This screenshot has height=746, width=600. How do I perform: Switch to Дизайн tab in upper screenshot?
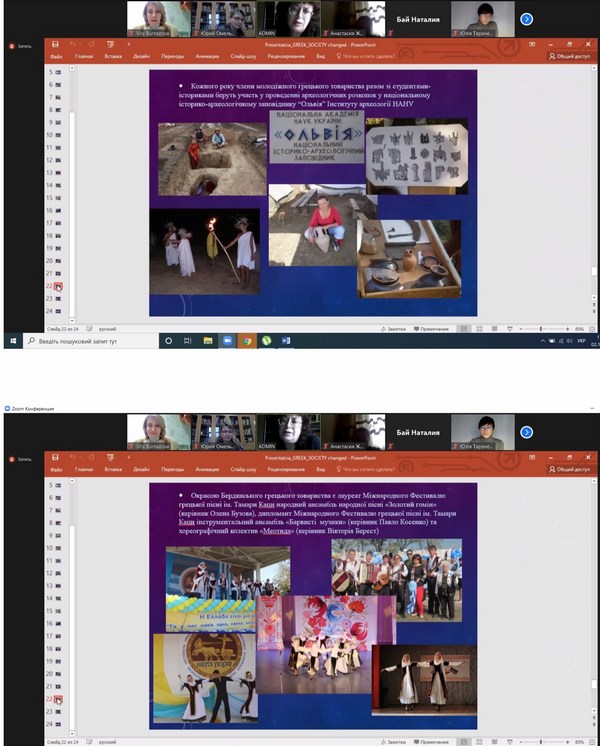141,56
